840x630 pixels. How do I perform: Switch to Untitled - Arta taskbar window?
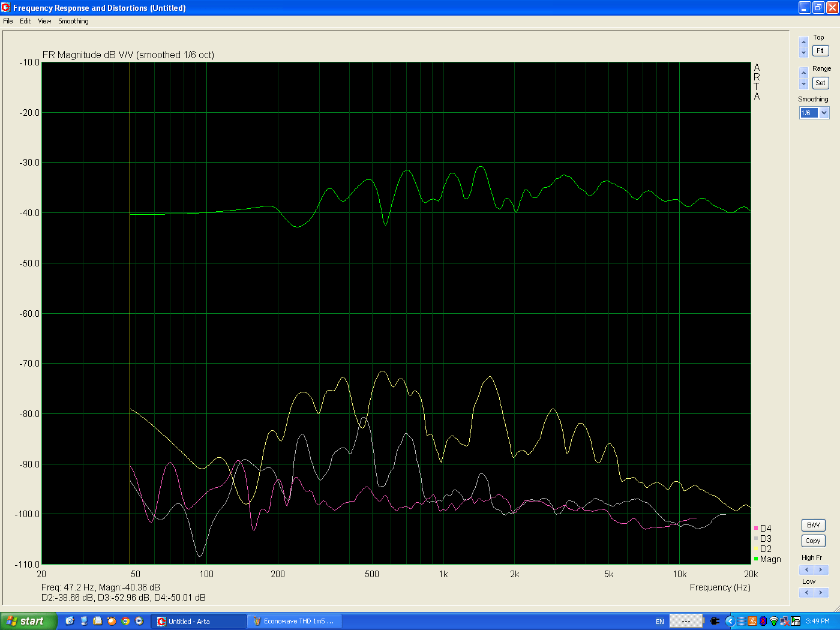(198, 621)
